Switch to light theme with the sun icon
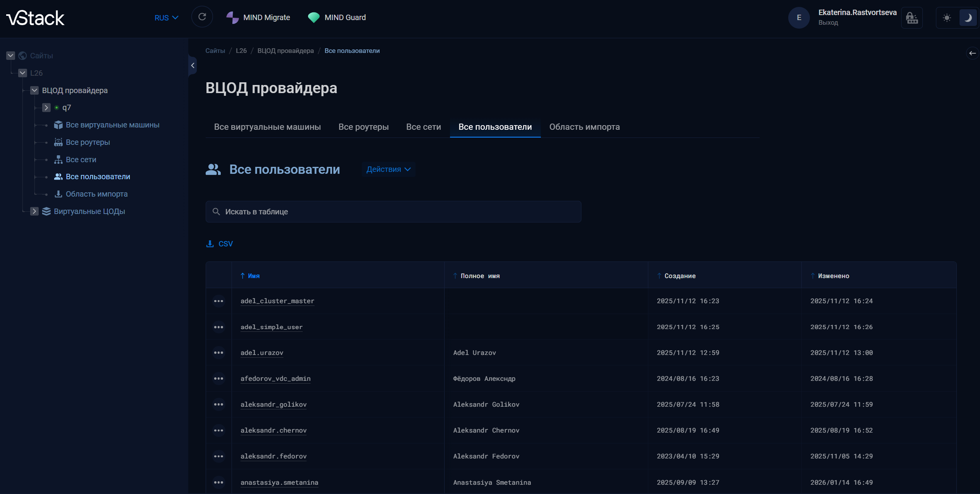The image size is (980, 494). (946, 18)
